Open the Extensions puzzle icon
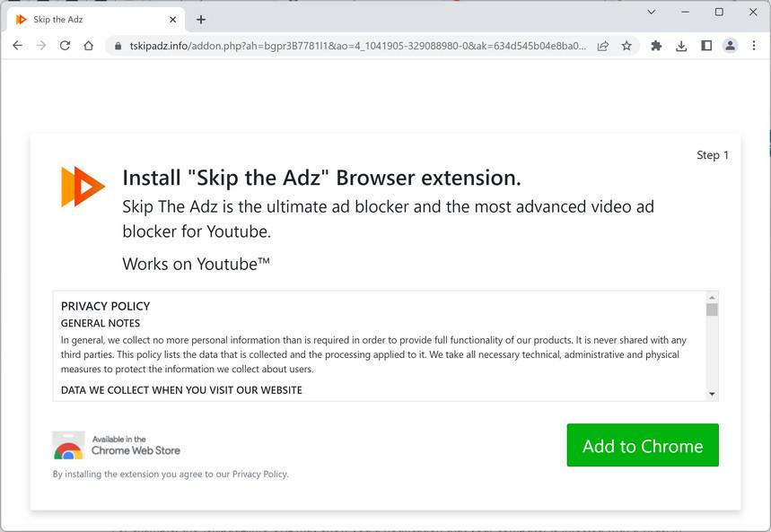 tap(656, 46)
